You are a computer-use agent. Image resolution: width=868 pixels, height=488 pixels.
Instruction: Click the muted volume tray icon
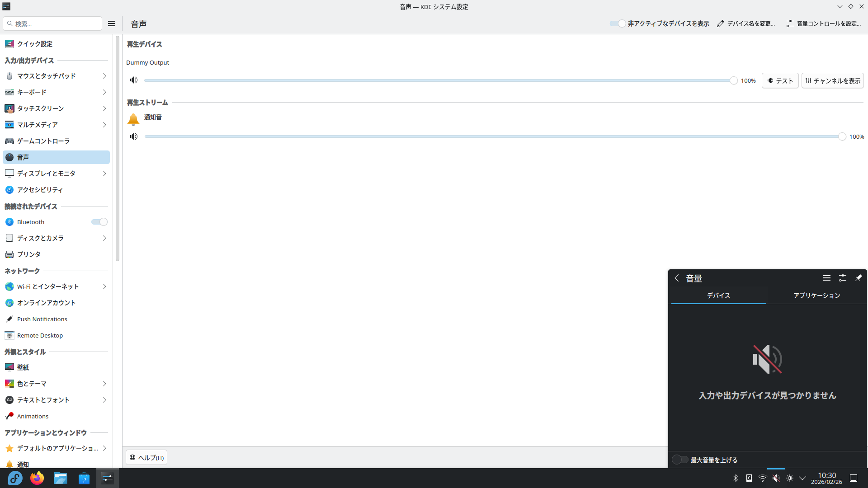[x=776, y=478]
